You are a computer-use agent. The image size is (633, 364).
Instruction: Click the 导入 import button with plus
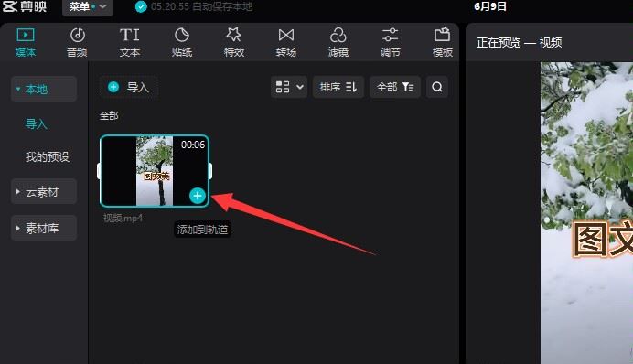coord(129,87)
